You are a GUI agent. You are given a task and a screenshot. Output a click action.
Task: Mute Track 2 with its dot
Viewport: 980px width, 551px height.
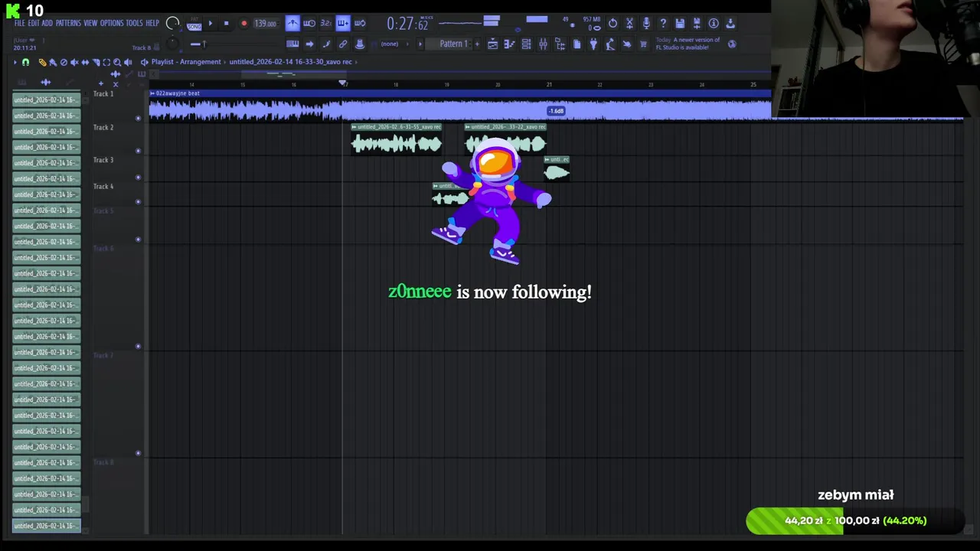[x=138, y=150]
